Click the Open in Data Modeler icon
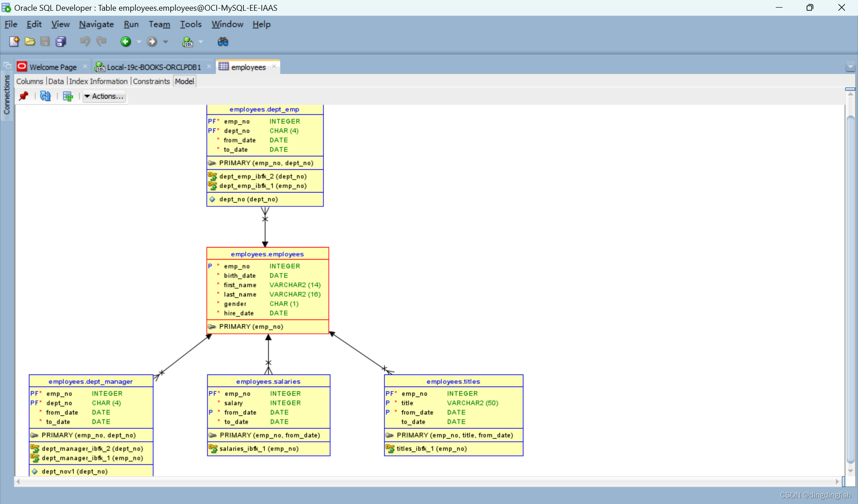The image size is (858, 504). click(x=68, y=96)
